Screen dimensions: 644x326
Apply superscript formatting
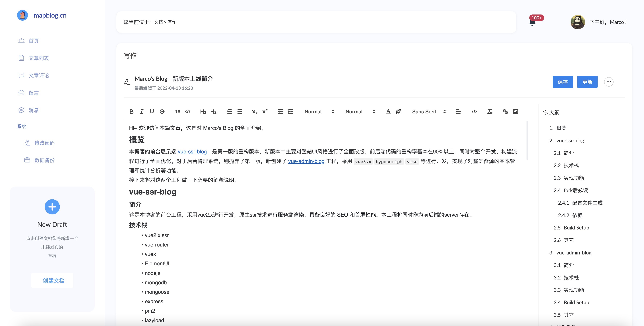[265, 112]
